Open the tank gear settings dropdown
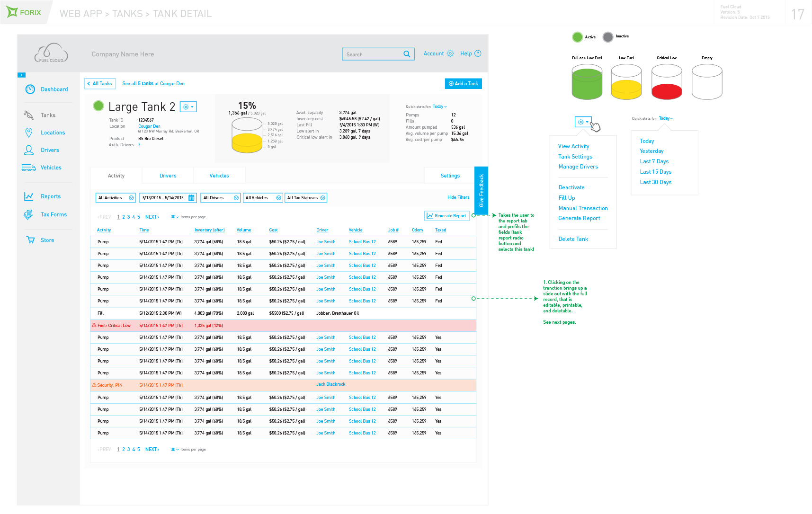This screenshot has width=812, height=514. [188, 107]
